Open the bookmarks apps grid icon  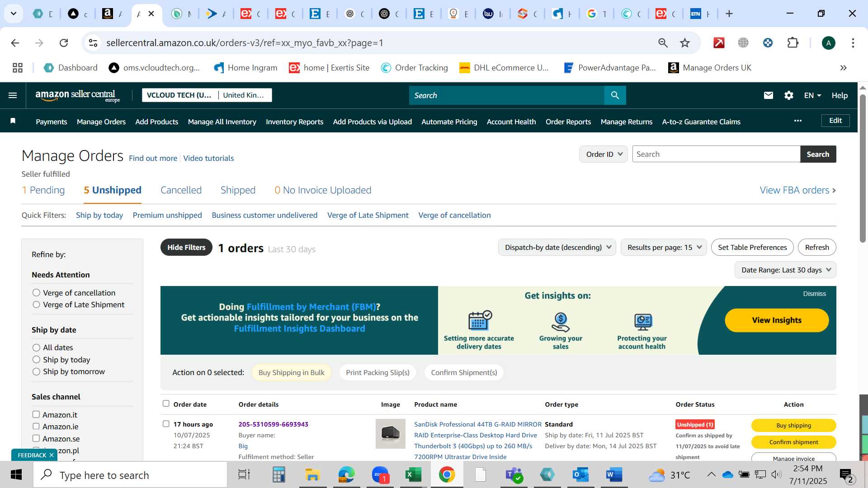(x=18, y=68)
